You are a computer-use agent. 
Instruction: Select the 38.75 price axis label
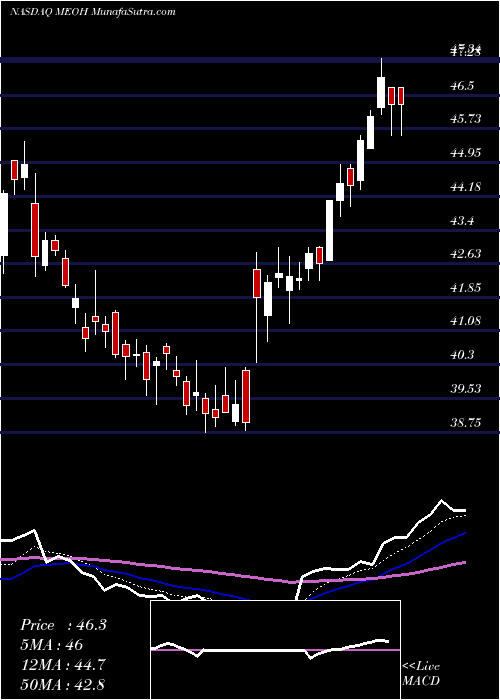click(466, 422)
